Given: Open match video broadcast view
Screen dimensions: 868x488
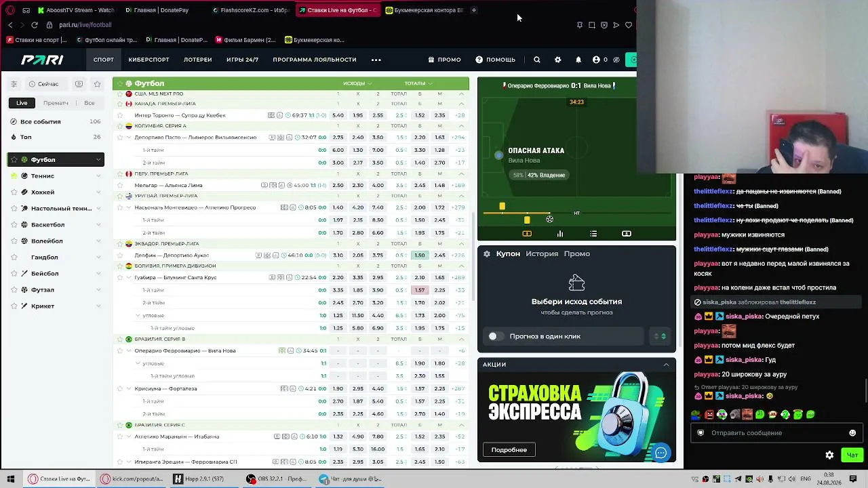Looking at the screenshot, I should click(x=627, y=234).
